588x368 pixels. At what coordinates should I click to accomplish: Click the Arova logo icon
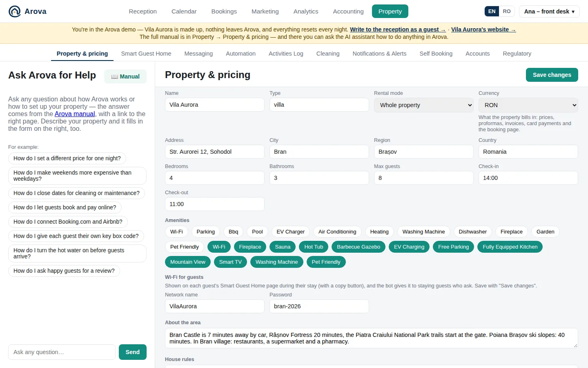(15, 11)
